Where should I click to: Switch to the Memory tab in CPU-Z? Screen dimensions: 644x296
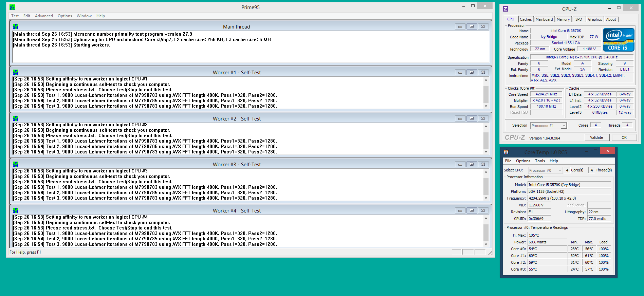tap(563, 19)
